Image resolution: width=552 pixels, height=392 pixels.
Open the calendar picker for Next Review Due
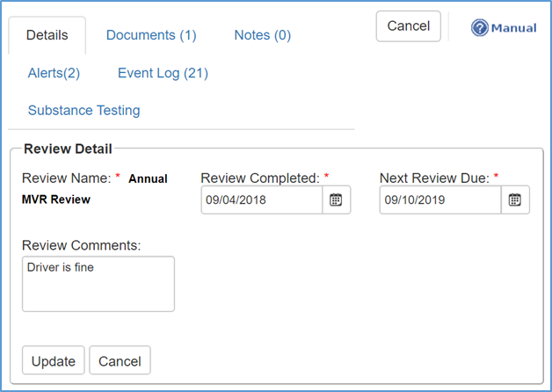click(515, 200)
